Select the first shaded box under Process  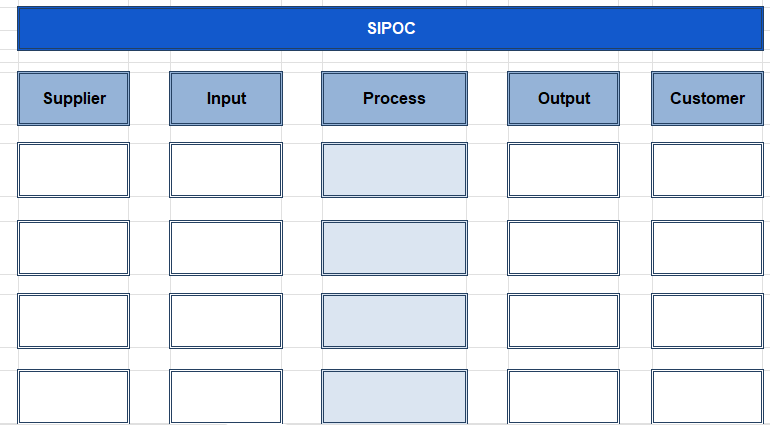click(394, 170)
